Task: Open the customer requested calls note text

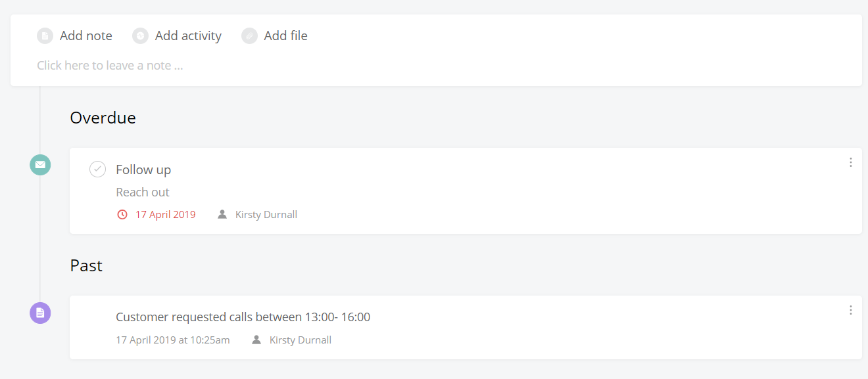Action: click(243, 317)
